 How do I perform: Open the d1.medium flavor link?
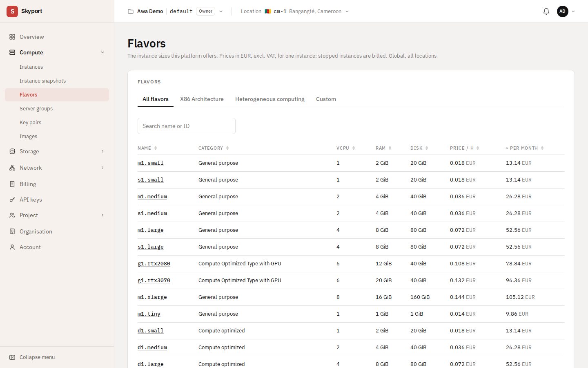tap(152, 348)
